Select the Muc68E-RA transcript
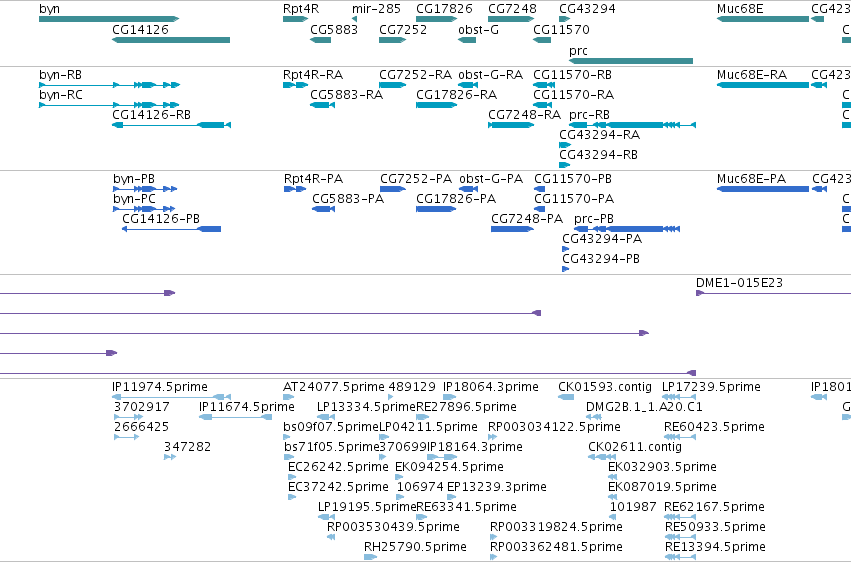 [x=763, y=85]
